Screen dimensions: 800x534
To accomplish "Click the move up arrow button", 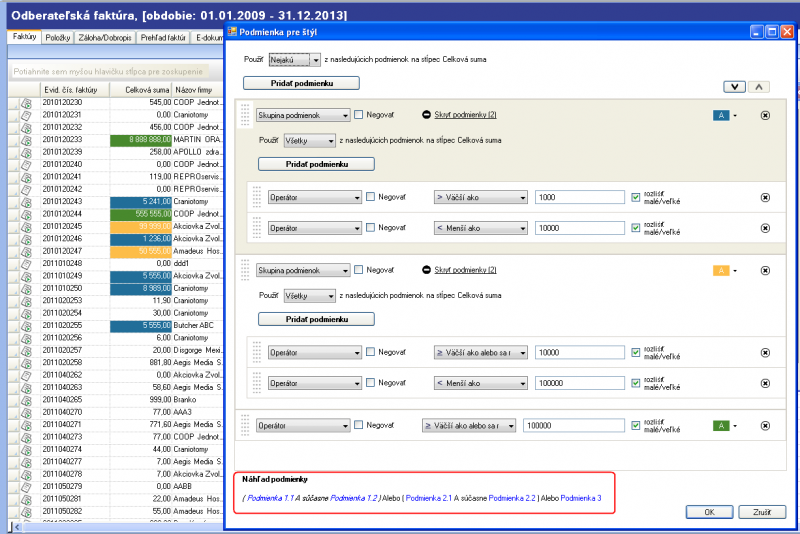I will point(758,86).
